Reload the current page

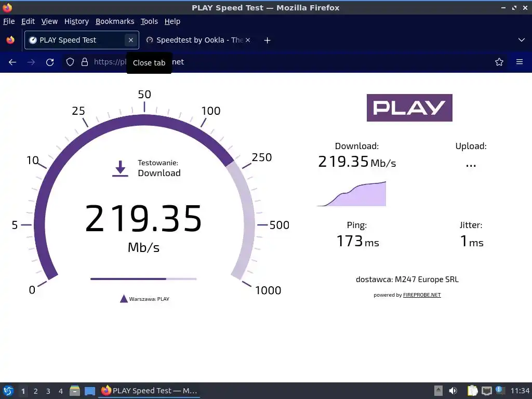click(x=50, y=62)
